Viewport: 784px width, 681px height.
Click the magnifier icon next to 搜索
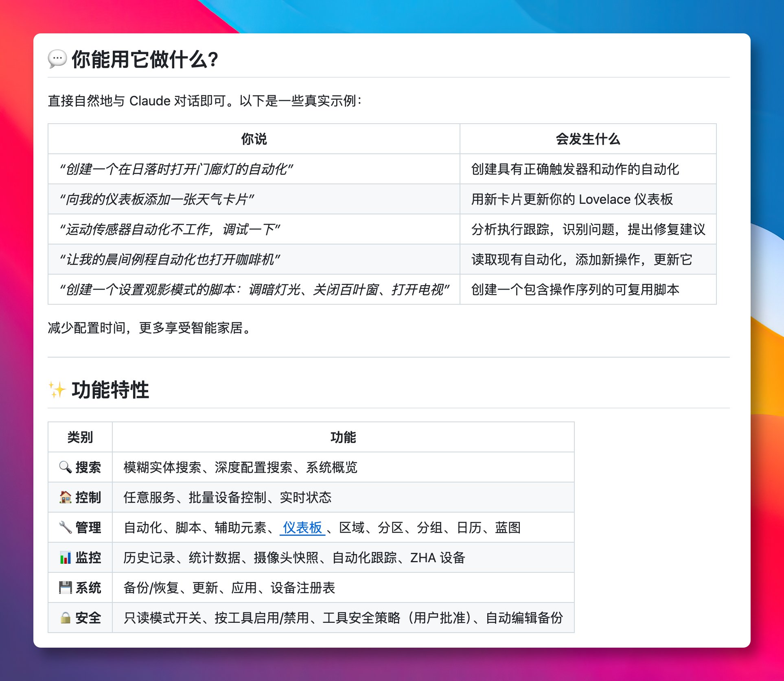pyautogui.click(x=66, y=467)
